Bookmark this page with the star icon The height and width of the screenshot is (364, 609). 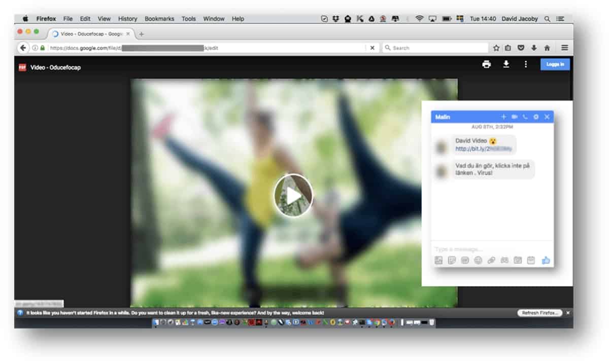(x=496, y=48)
